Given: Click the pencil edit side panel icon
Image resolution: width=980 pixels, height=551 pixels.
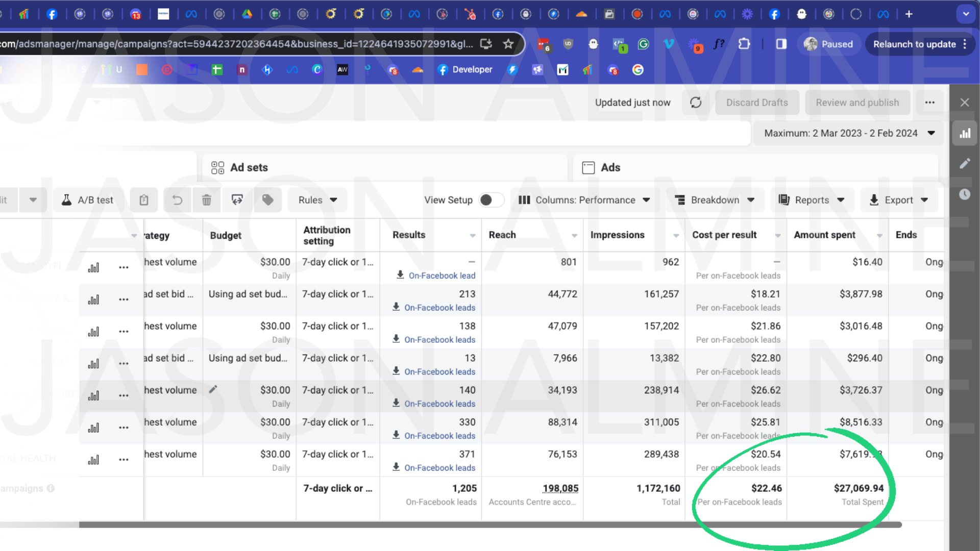Looking at the screenshot, I should (x=965, y=163).
